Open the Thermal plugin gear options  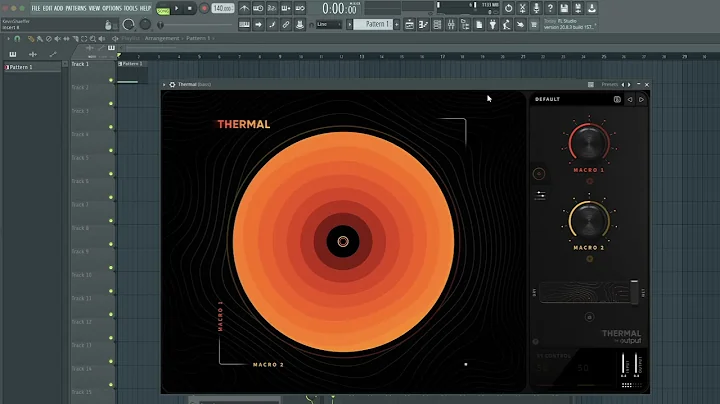coord(172,84)
